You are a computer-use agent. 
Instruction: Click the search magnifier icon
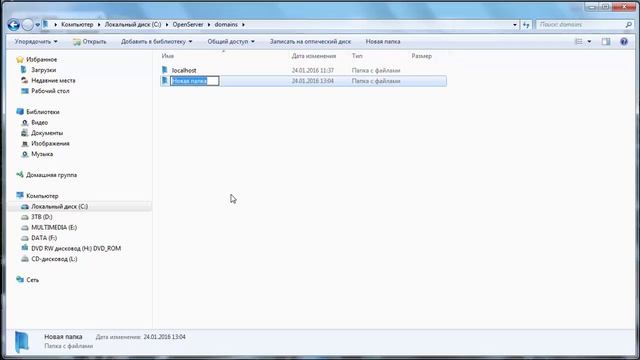coord(629,25)
